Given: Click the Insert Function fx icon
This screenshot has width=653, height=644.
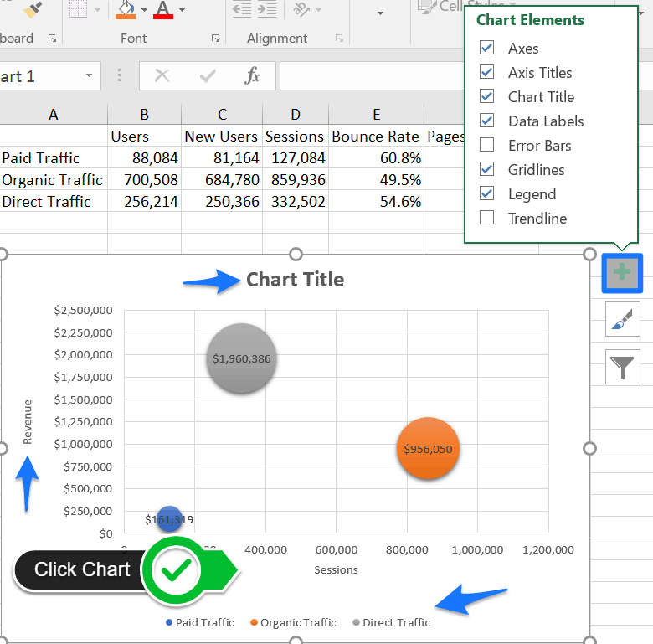Looking at the screenshot, I should pyautogui.click(x=252, y=76).
